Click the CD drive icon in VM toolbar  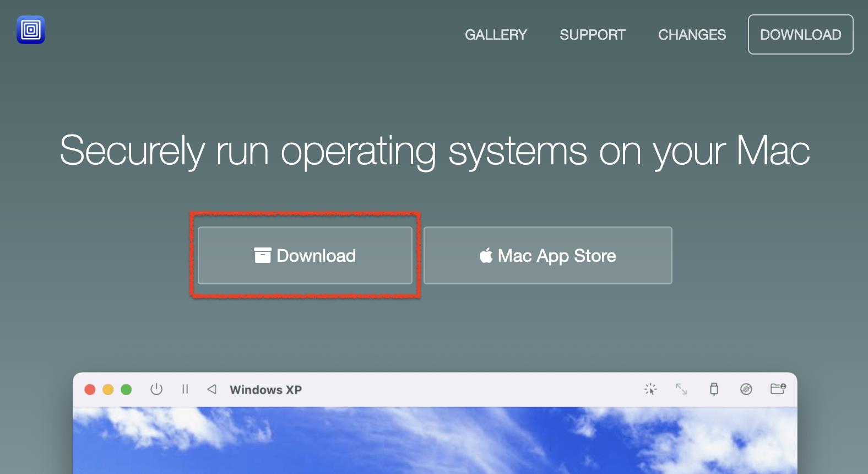[x=746, y=389]
